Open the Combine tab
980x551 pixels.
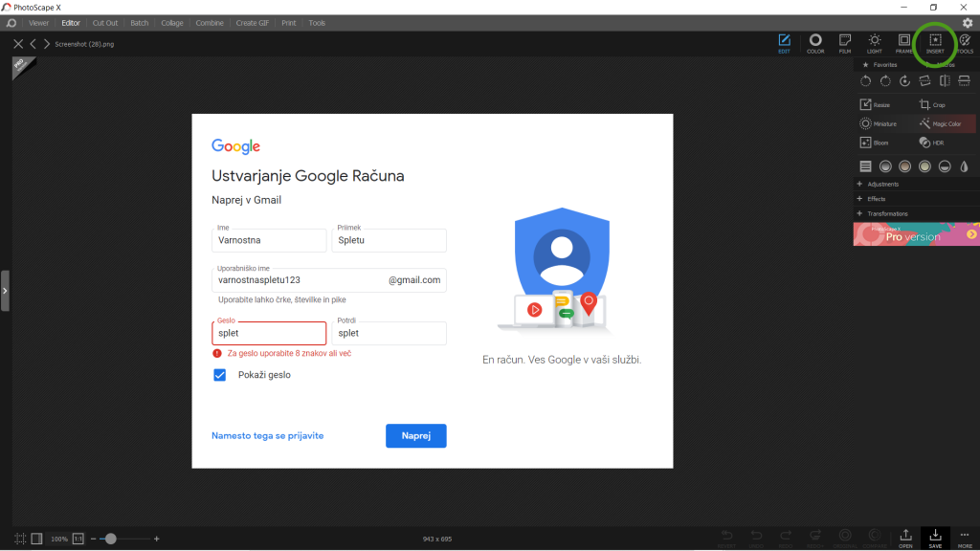pos(210,23)
